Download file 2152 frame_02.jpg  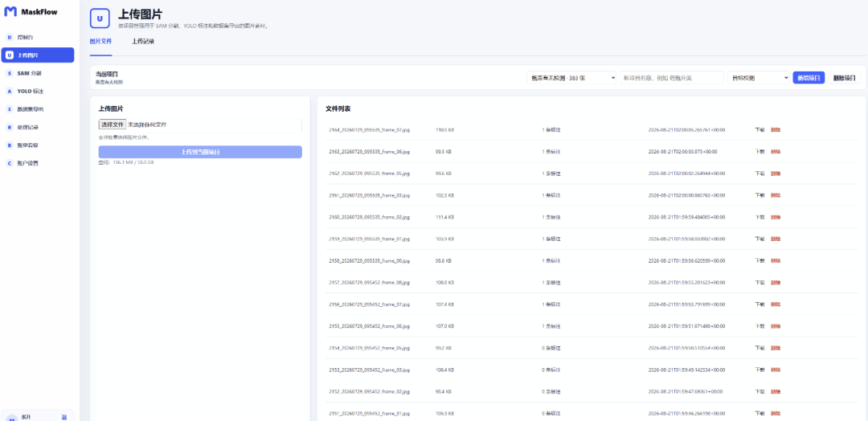tap(759, 392)
